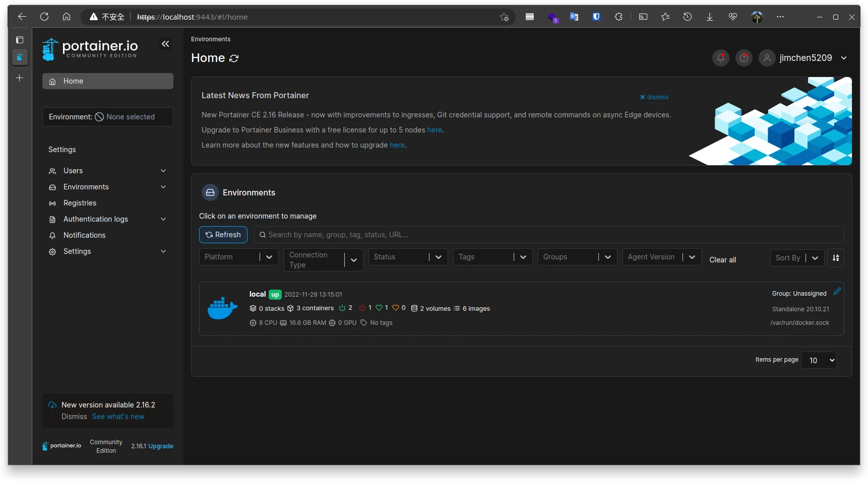Viewport: 868px width, 481px height.
Task: Expand the Authentication logs submenu
Action: (163, 219)
